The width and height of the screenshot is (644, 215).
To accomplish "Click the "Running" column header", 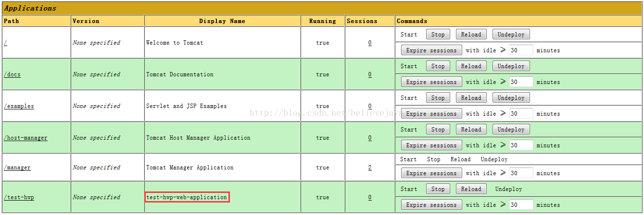I will click(323, 21).
